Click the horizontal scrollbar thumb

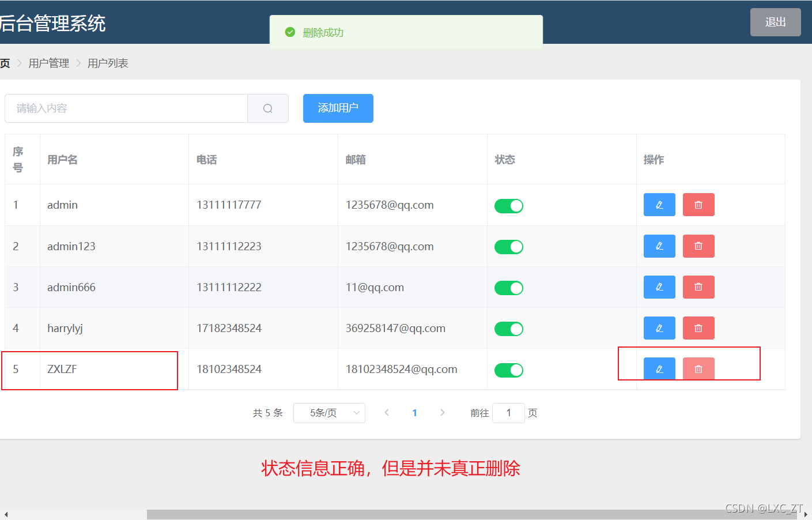pos(471,515)
